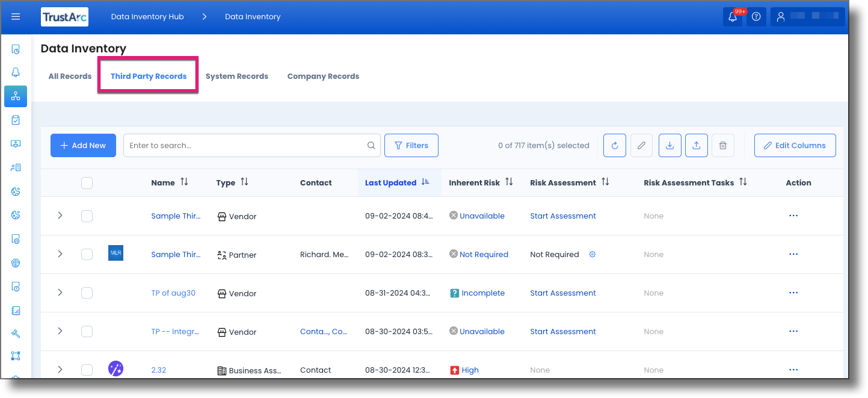Select the highlighted Data Inventory sidebar icon
Screen dimensions: 868x398
pyautogui.click(x=16, y=96)
